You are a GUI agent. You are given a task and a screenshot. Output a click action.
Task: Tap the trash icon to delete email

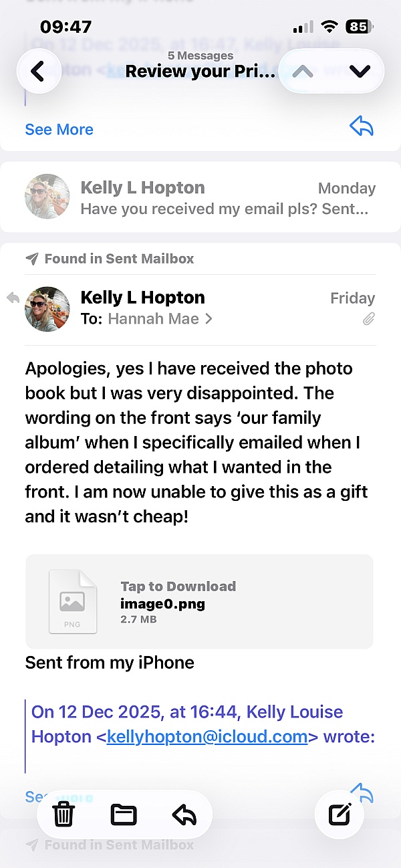(63, 815)
